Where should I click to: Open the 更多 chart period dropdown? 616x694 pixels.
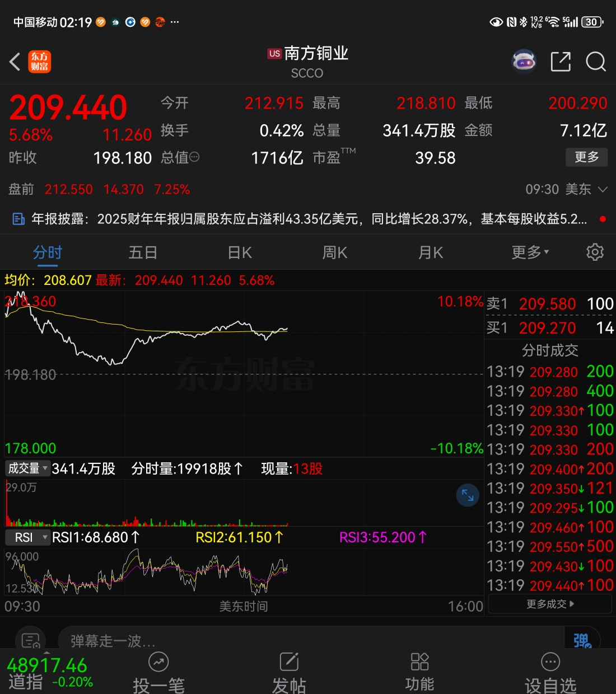(530, 252)
